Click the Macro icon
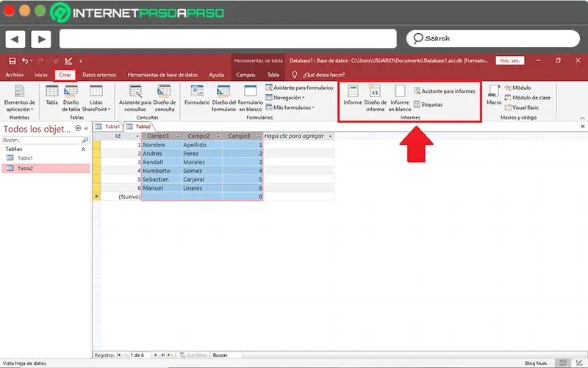This screenshot has height=368, width=588. (x=494, y=95)
